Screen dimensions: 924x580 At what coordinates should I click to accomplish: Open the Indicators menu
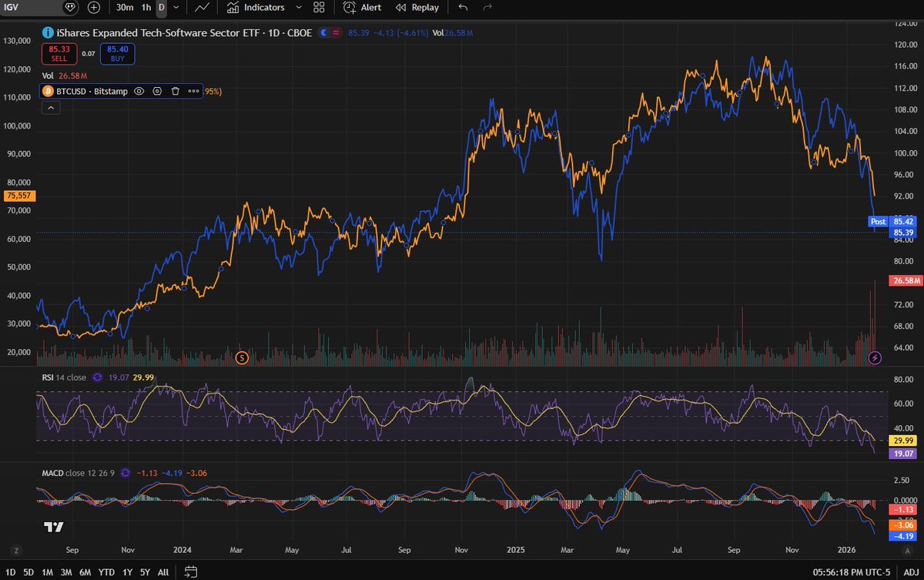point(256,7)
